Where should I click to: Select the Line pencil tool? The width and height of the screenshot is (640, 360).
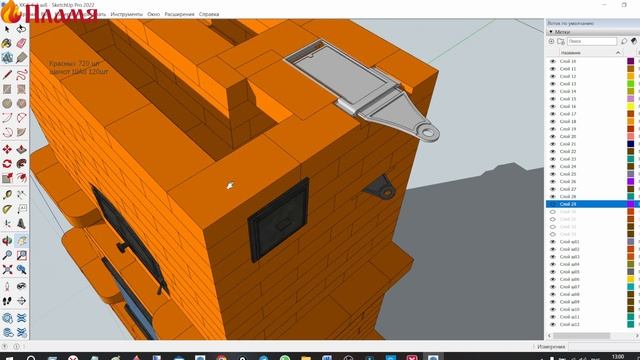tap(7, 75)
